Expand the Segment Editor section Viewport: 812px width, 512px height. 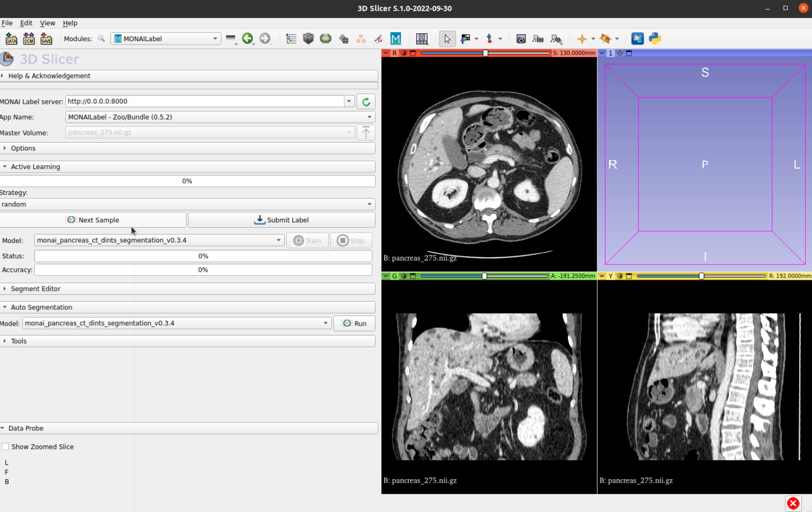point(36,289)
